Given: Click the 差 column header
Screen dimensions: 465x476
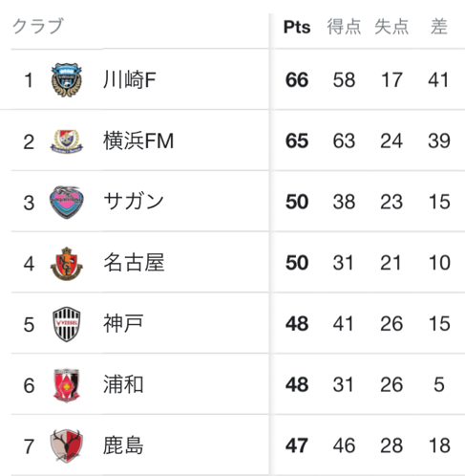Looking at the screenshot, I should [x=439, y=27].
